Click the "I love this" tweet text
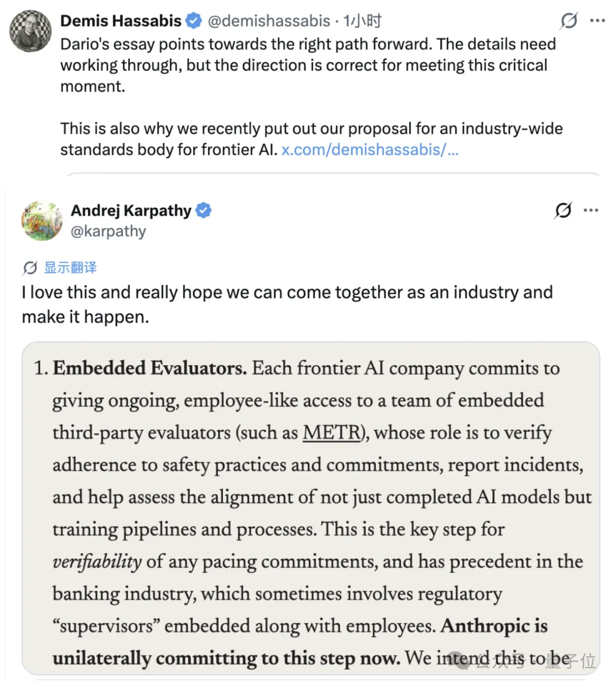The image size is (616, 686). [x=287, y=304]
